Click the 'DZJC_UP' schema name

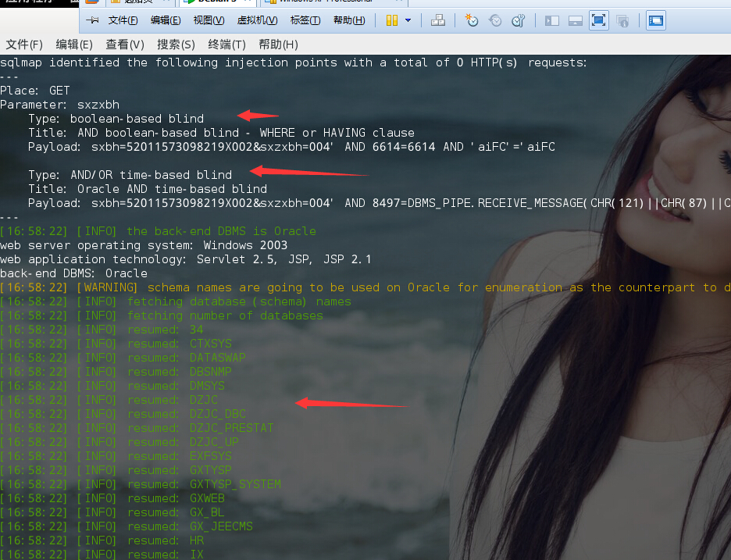214,442
